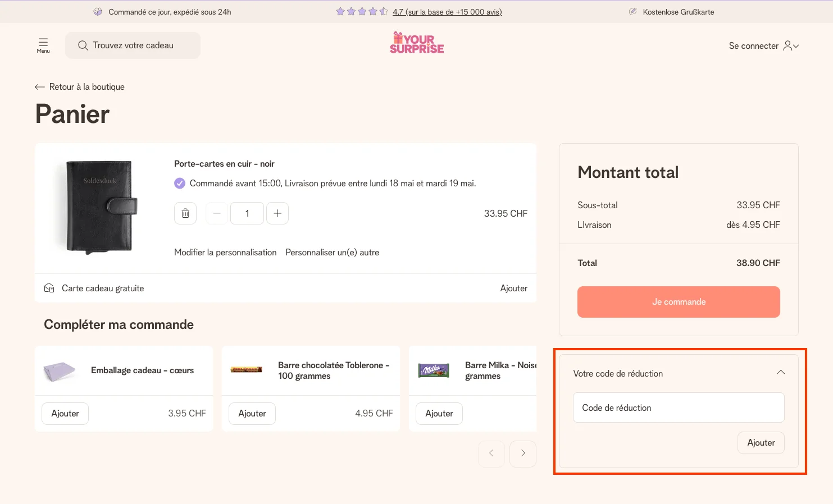
Task: Open the hamburger Menu icon
Action: click(x=43, y=45)
